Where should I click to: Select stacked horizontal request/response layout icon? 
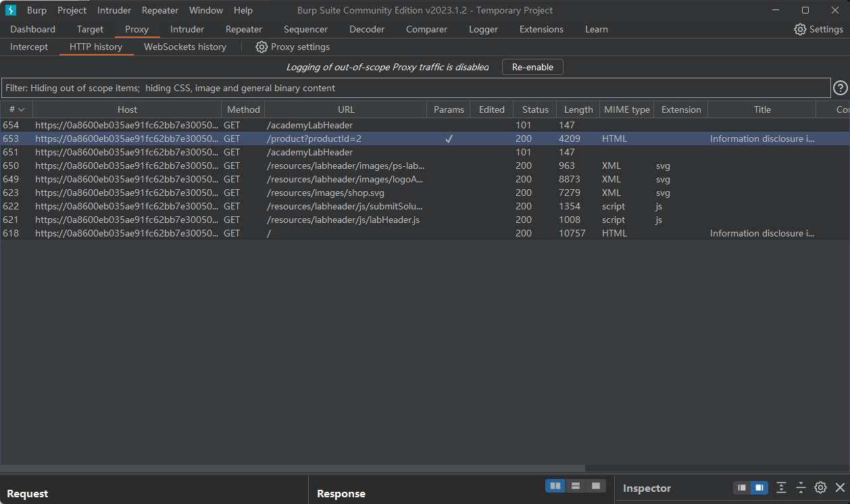pos(576,486)
